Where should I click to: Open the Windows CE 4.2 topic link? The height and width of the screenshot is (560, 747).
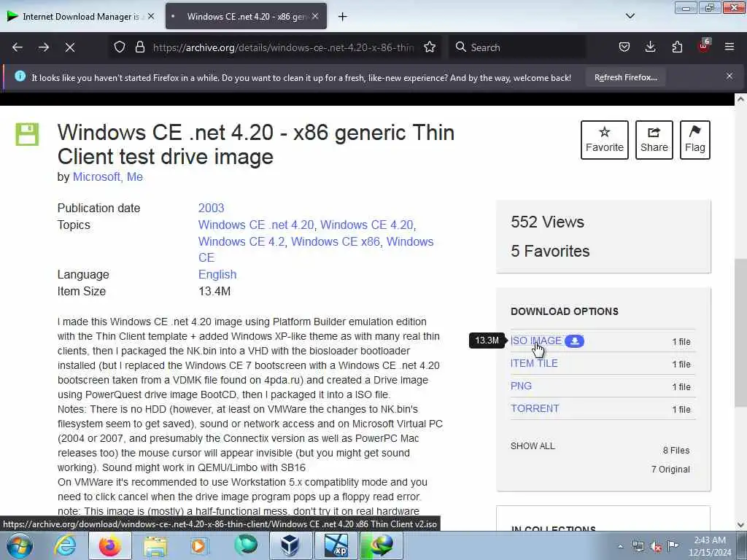coord(241,241)
